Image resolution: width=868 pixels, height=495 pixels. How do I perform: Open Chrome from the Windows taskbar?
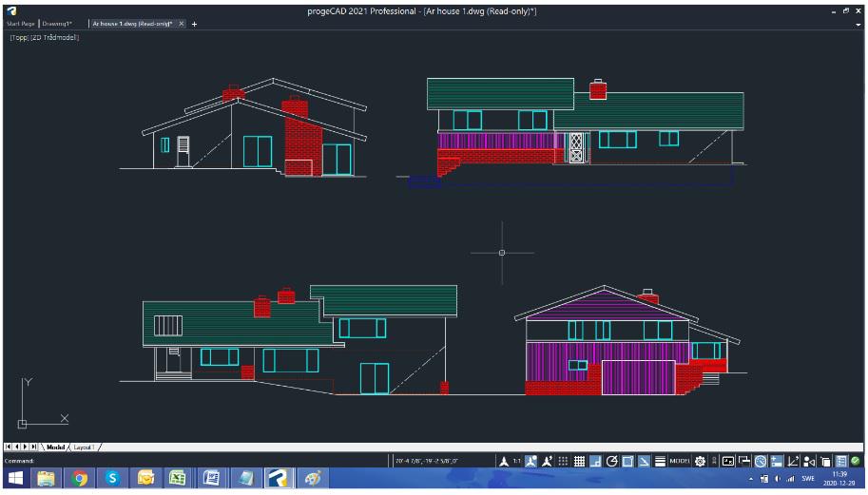coord(79,478)
